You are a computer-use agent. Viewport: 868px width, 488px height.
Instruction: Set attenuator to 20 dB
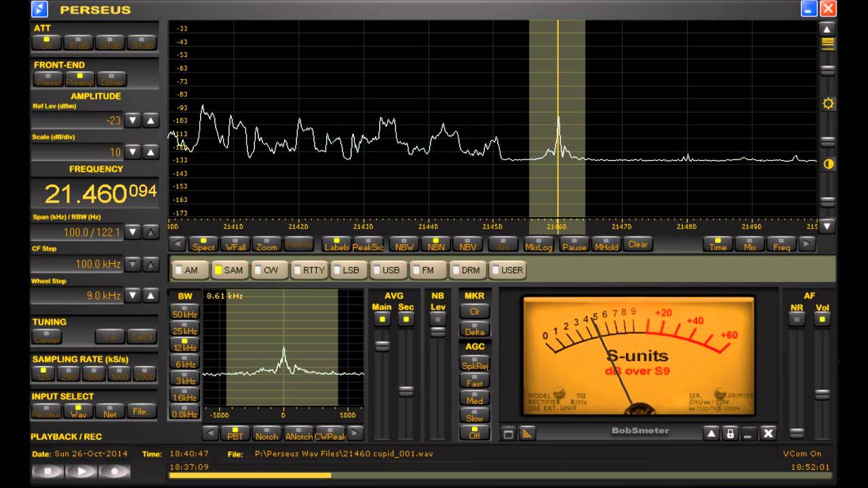pos(111,43)
